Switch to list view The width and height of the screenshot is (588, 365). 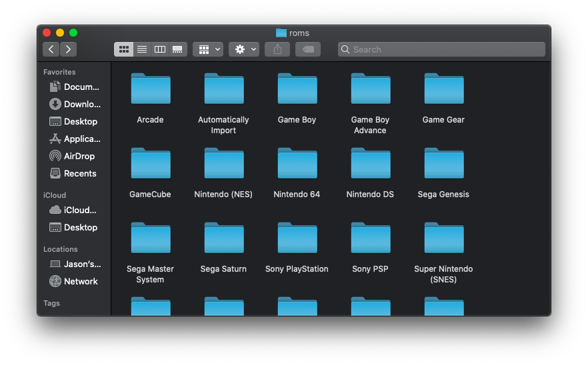142,49
